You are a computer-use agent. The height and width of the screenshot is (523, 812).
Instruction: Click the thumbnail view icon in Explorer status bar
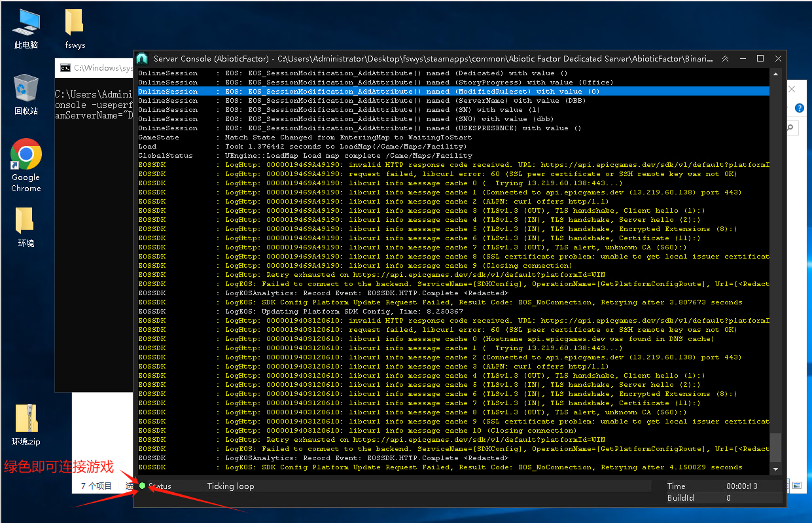pyautogui.click(x=796, y=486)
